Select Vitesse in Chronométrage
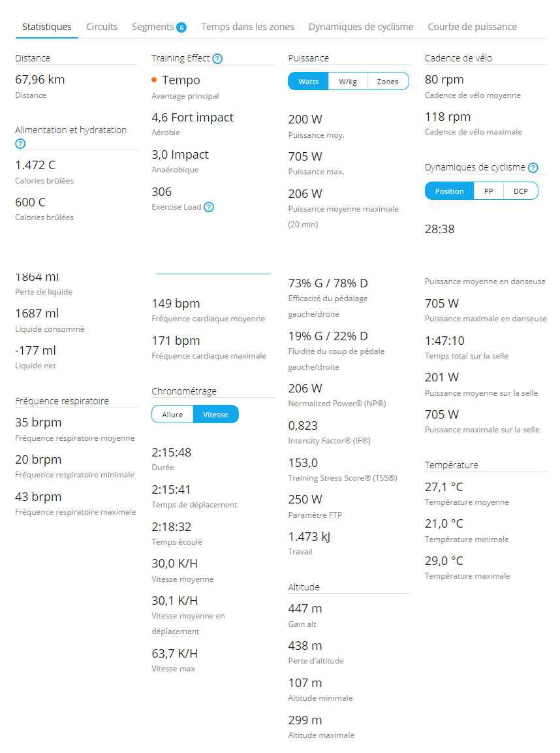This screenshot has width=560, height=753. coord(215,415)
